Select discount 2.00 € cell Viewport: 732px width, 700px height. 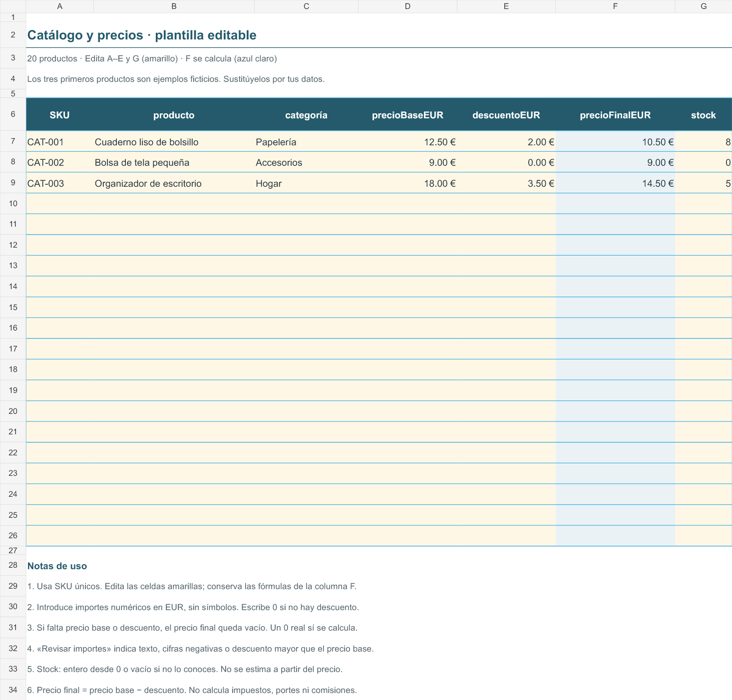506,142
